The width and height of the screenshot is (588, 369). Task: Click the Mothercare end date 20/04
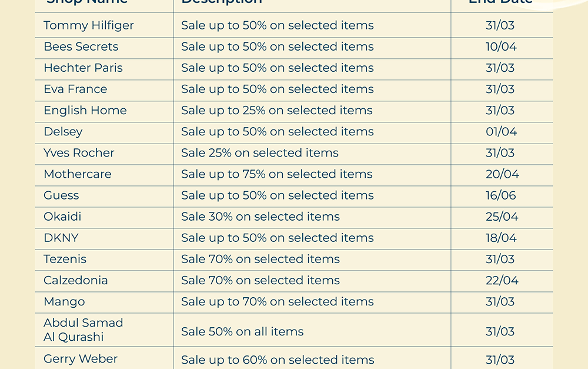[502, 174]
